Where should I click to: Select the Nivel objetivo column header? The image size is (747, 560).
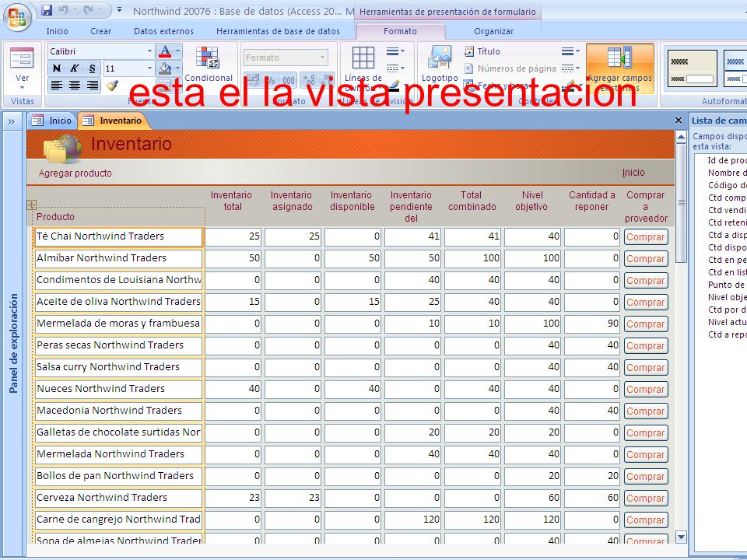point(531,201)
